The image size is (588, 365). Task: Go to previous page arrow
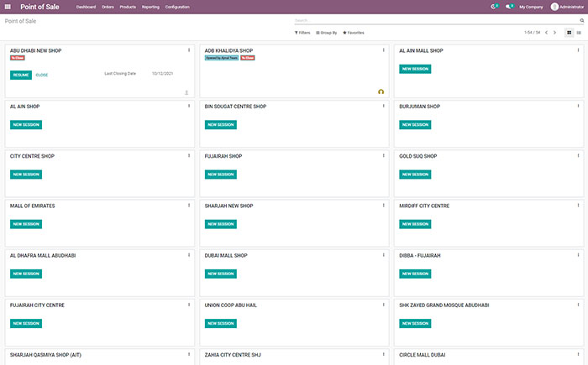pyautogui.click(x=546, y=33)
